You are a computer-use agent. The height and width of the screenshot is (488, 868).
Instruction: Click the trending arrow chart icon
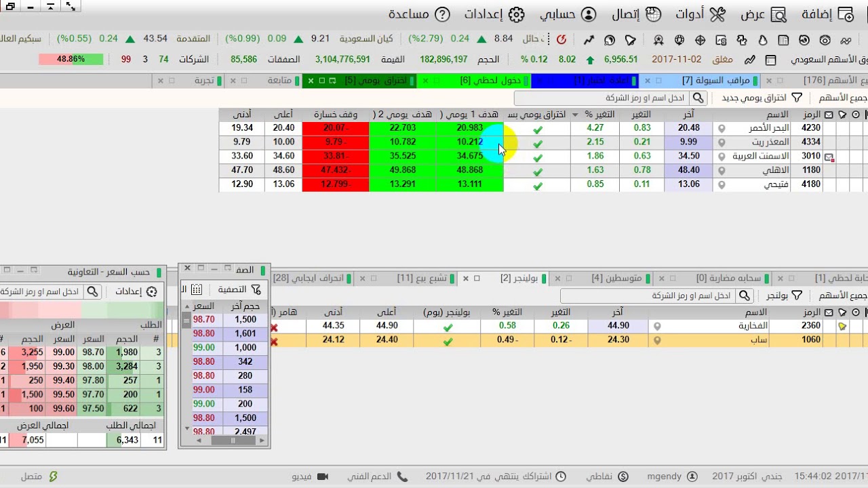tap(589, 40)
